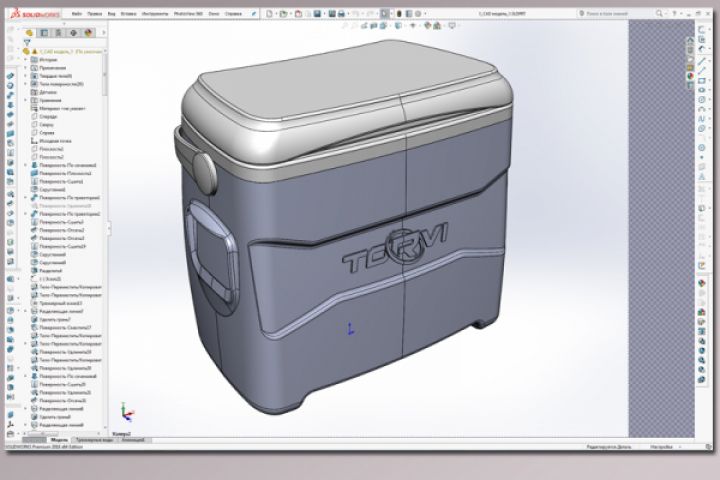Open the PhotoView 360 menu
Viewport: 720px width, 480px height.
point(188,14)
